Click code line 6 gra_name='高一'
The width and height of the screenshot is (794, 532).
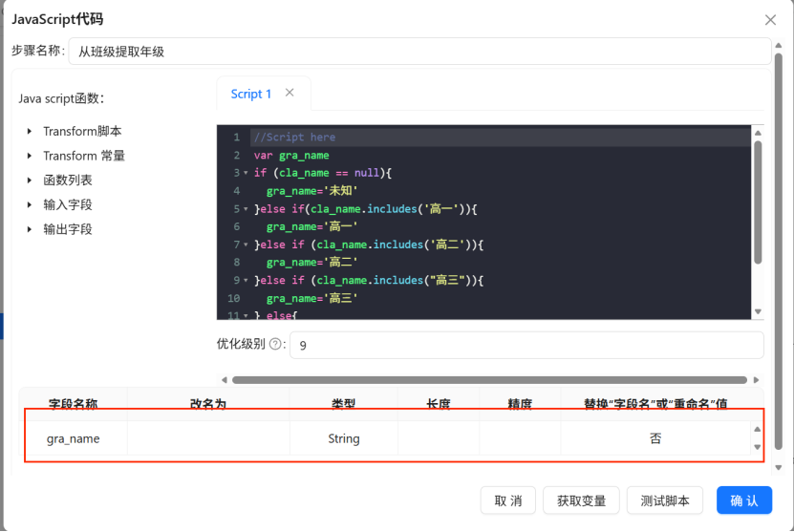pos(311,226)
